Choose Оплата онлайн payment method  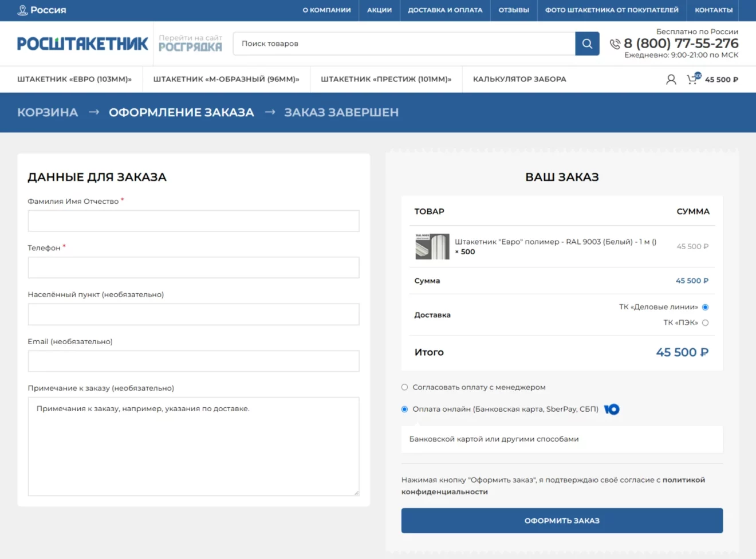click(x=404, y=409)
